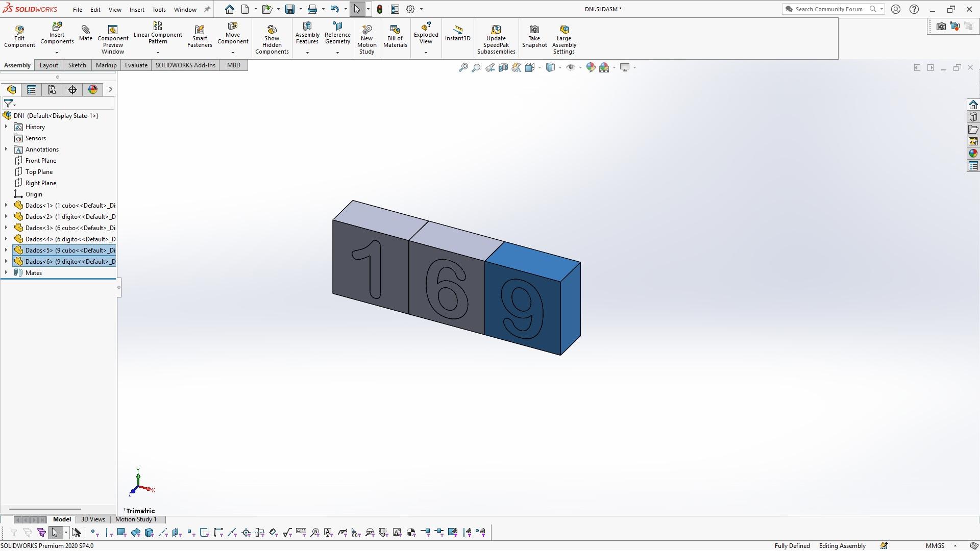
Task: Click the number 6 cube in viewport
Action: pyautogui.click(x=446, y=288)
